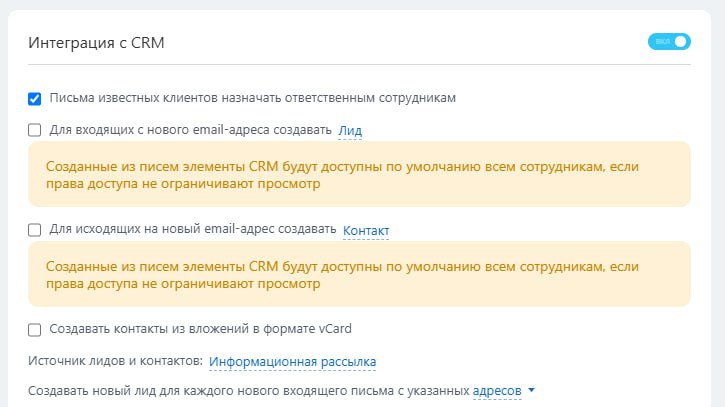Enable creating an item for incoming new email addresses
The width and height of the screenshot is (725, 407).
click(35, 130)
